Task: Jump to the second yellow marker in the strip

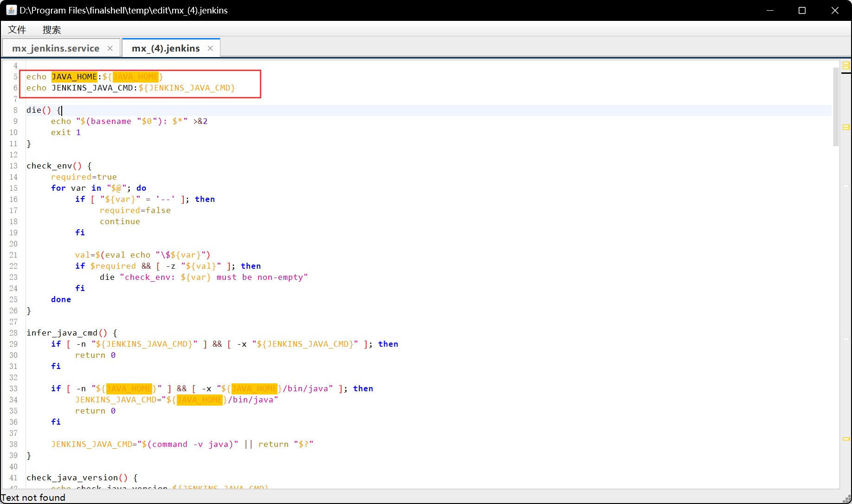Action: (846, 127)
